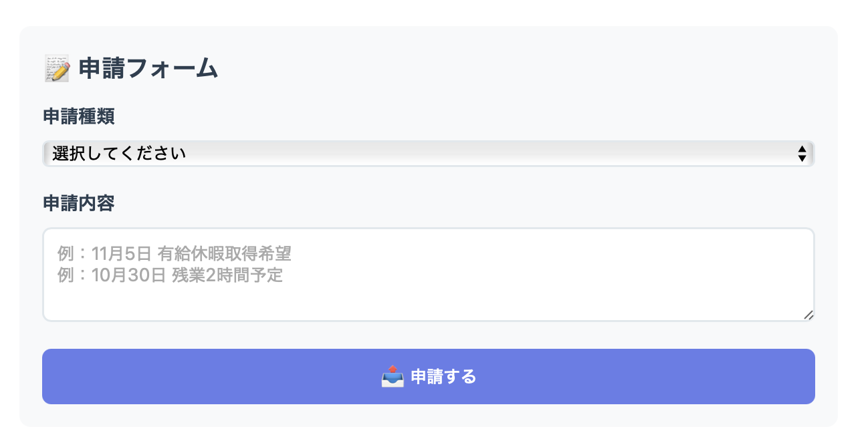Select the red ball icon above the inbox tray
Viewport: 868px width, 445px height.
click(391, 369)
